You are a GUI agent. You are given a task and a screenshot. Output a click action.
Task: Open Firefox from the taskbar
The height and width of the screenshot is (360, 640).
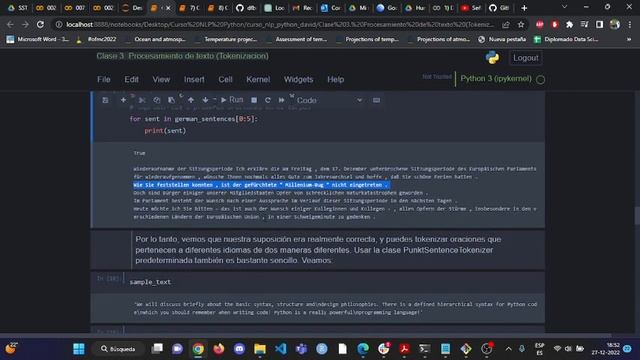tap(219, 349)
